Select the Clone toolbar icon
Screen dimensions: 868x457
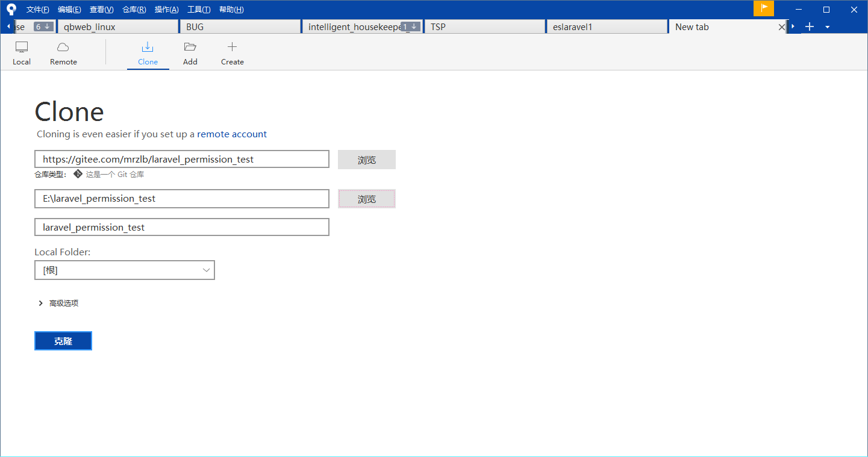[148, 48]
